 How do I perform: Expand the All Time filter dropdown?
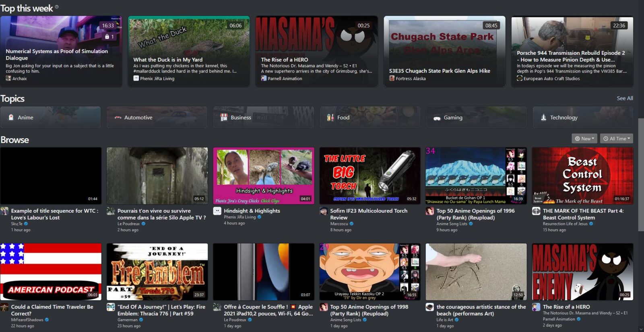(617, 139)
